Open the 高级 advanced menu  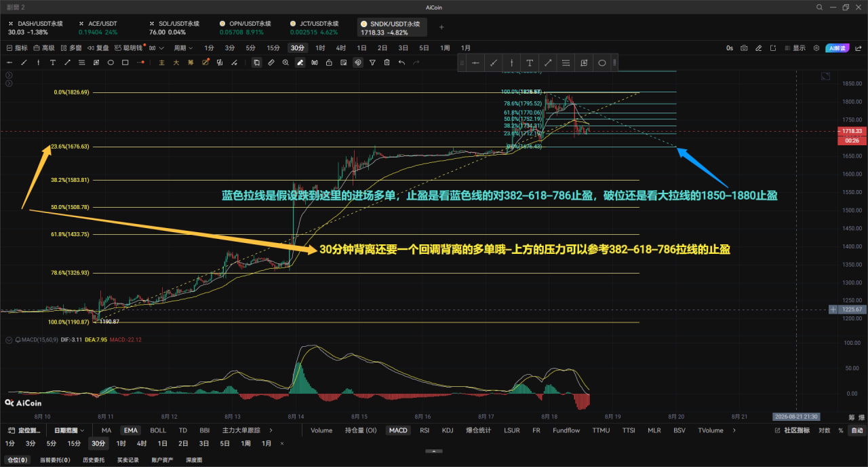[44, 48]
